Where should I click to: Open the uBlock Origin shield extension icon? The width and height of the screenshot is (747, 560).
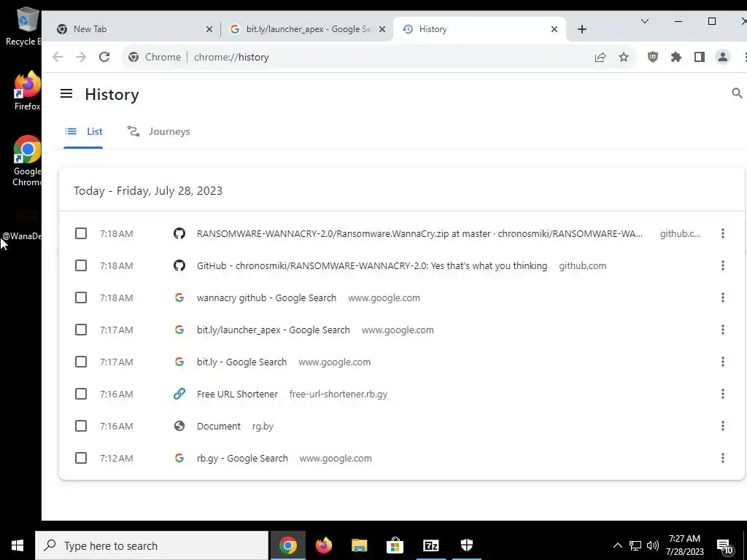[x=653, y=57]
